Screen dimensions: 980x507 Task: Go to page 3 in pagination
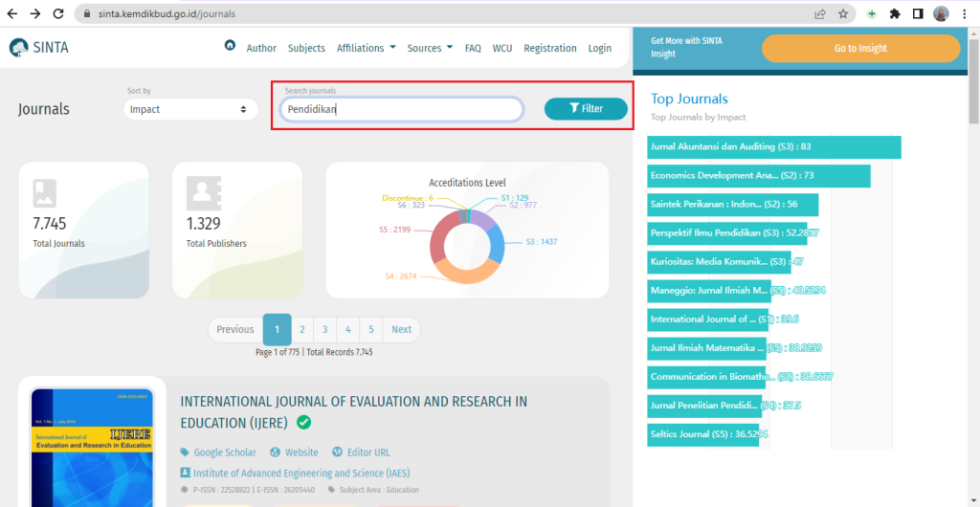coord(325,330)
